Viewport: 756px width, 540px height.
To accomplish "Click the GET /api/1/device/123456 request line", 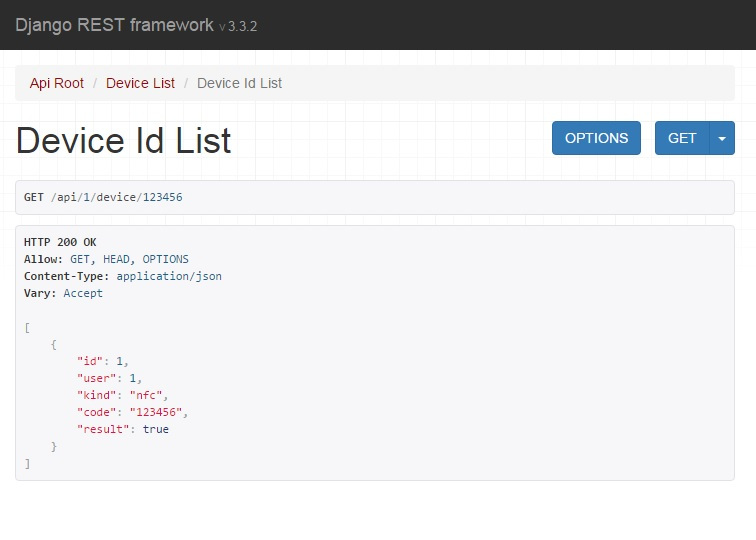I will [103, 197].
